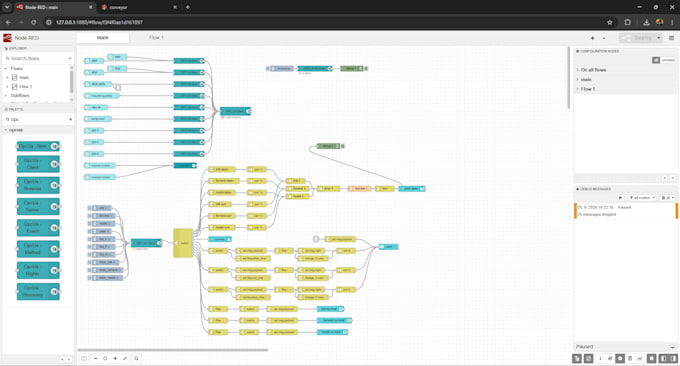Open the 'all nodes' debug filter dropdown
Viewport: 680px width, 366px height.
tap(642, 198)
